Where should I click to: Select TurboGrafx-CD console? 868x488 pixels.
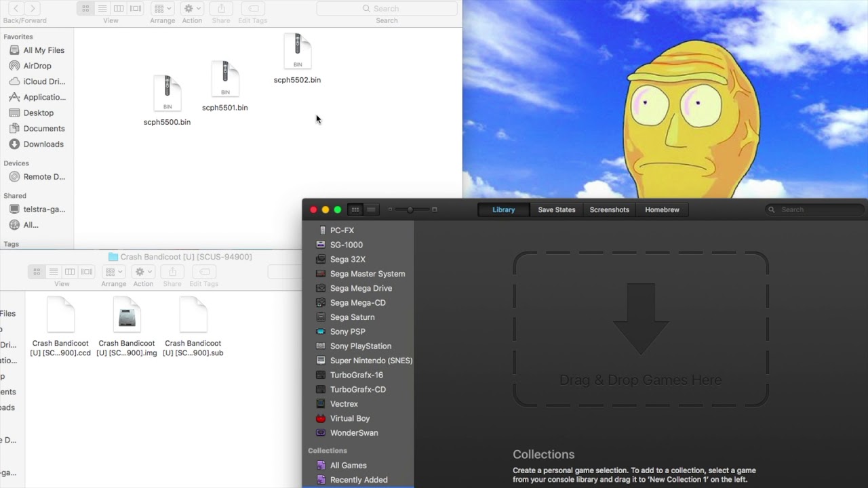[358, 390]
